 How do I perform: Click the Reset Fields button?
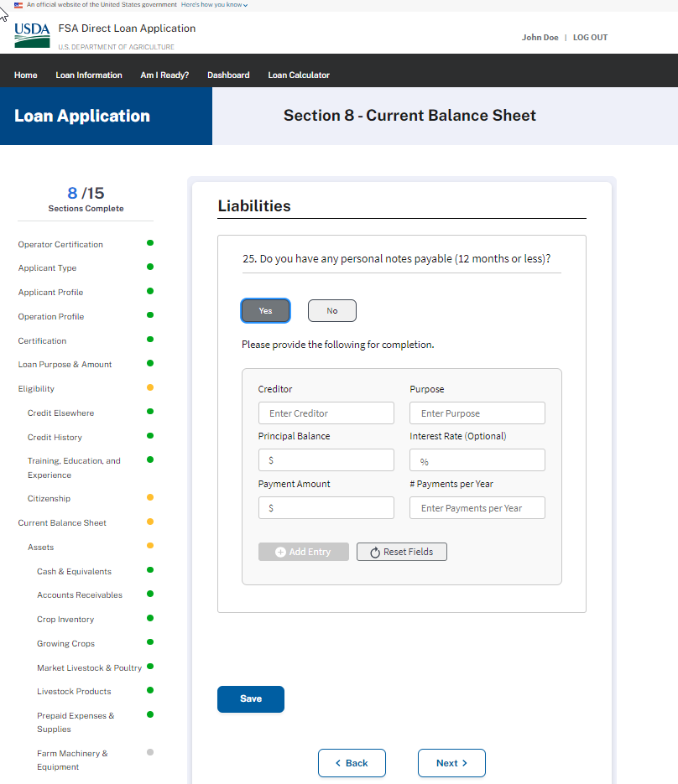click(401, 552)
